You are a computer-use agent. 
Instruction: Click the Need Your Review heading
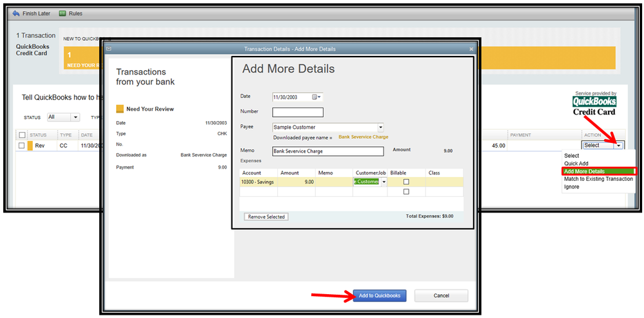click(x=150, y=109)
